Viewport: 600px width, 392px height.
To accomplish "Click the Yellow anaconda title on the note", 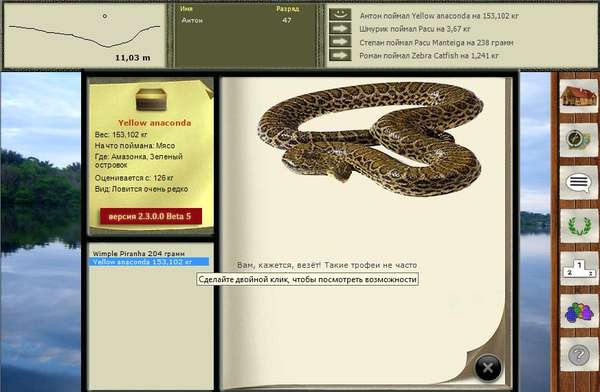I will [154, 123].
